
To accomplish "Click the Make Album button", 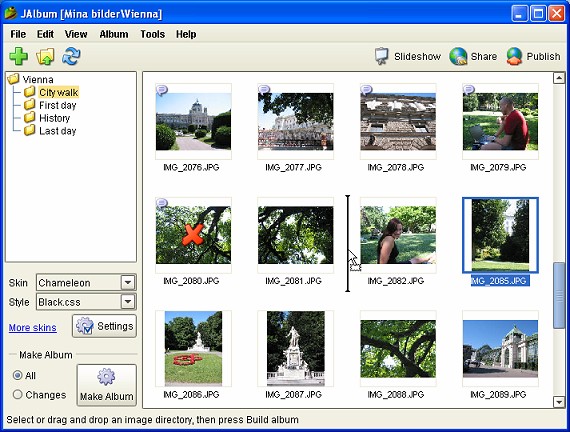I will click(107, 385).
